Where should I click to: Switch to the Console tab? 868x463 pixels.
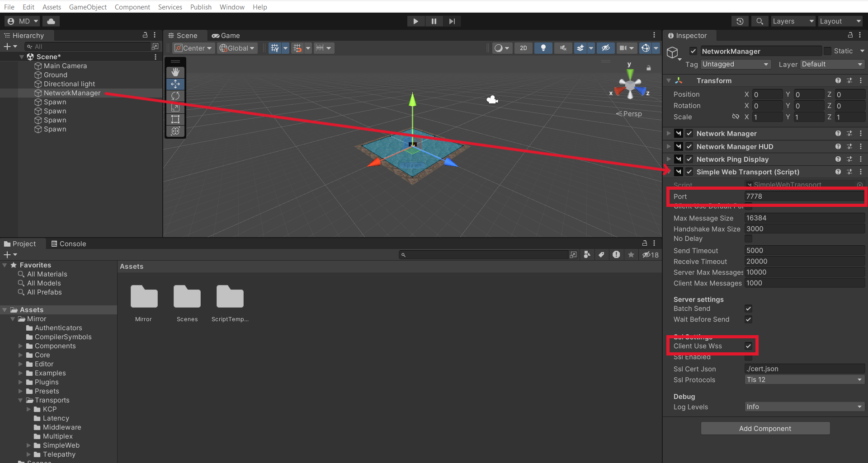click(68, 244)
